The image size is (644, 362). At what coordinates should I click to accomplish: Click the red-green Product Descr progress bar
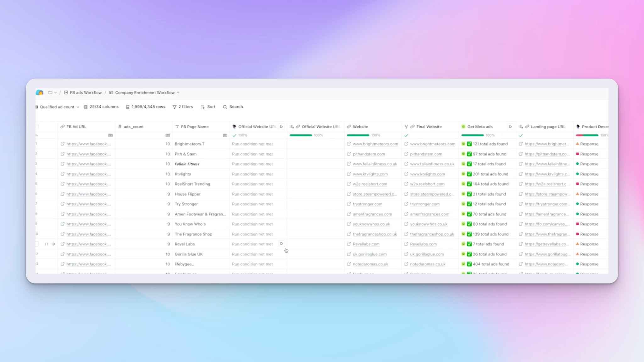coord(587,135)
